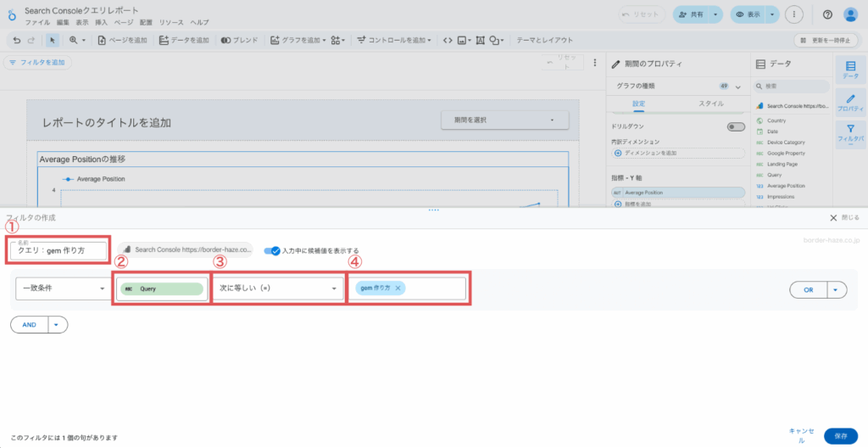Click the URL embed code icon

click(x=448, y=40)
